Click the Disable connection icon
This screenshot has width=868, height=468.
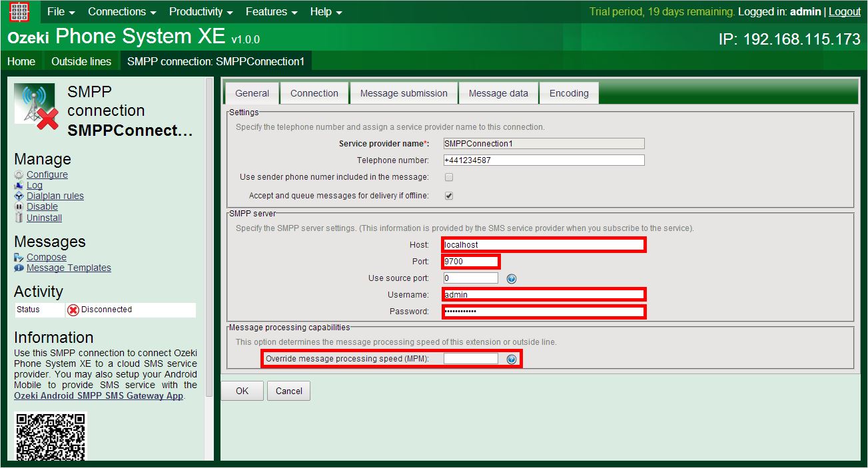(x=19, y=206)
